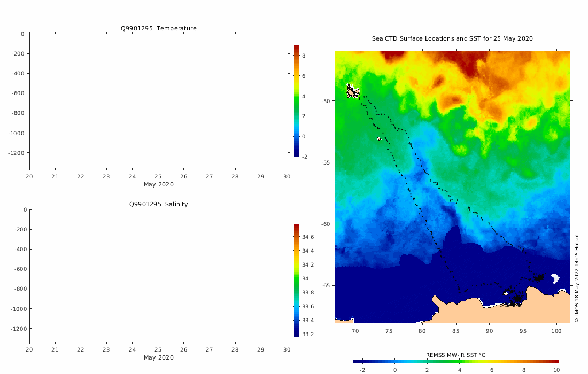Click day 22 on Salinity plot x-axis
588x374 pixels.
tap(81, 349)
